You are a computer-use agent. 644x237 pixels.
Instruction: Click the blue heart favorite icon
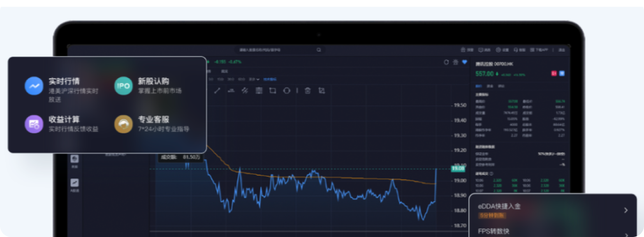465,62
